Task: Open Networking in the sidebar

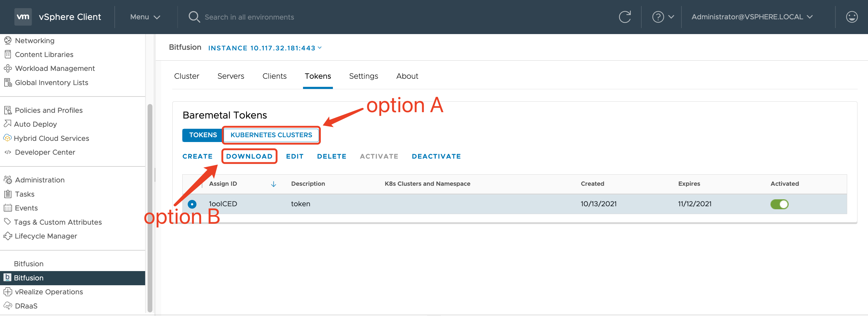Action: 34,40
